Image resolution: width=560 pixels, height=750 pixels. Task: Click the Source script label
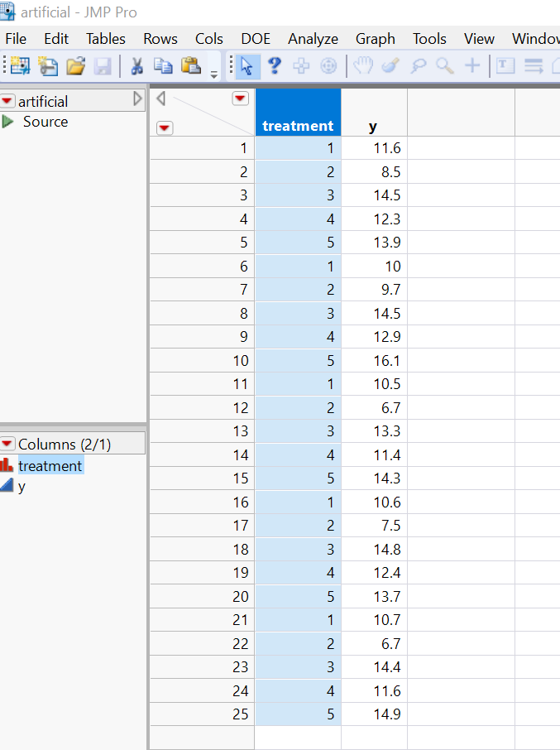tap(45, 122)
